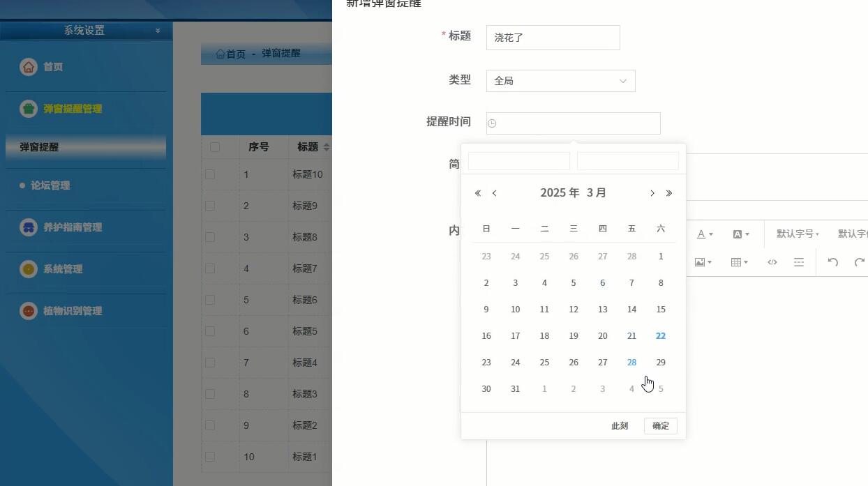
Task: Open the insert table icon
Action: [738, 262]
